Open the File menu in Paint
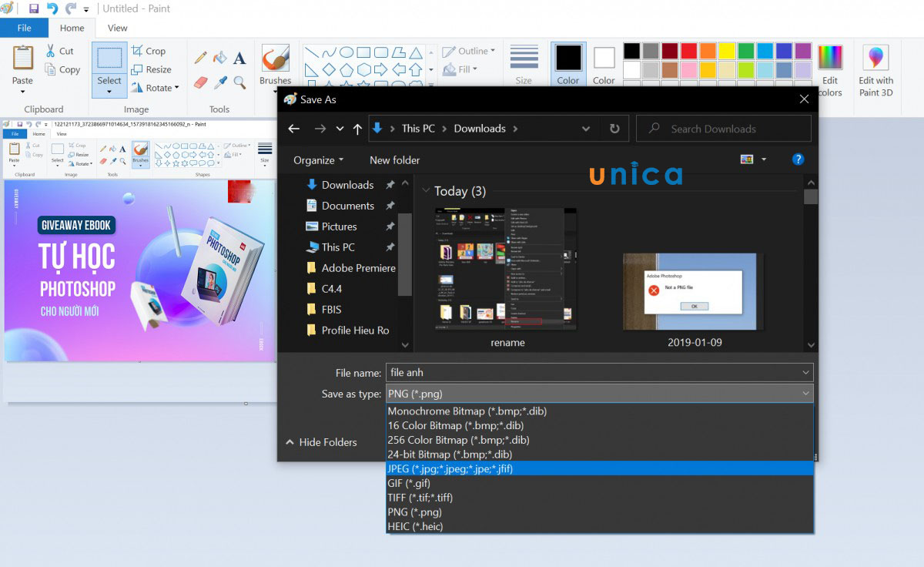Image resolution: width=924 pixels, height=567 pixels. tap(24, 28)
